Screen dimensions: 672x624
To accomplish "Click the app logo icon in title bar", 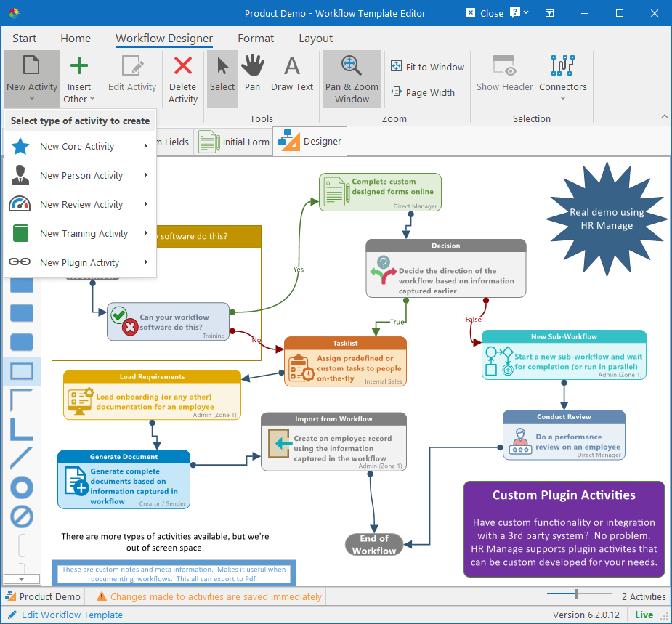I will (14, 13).
